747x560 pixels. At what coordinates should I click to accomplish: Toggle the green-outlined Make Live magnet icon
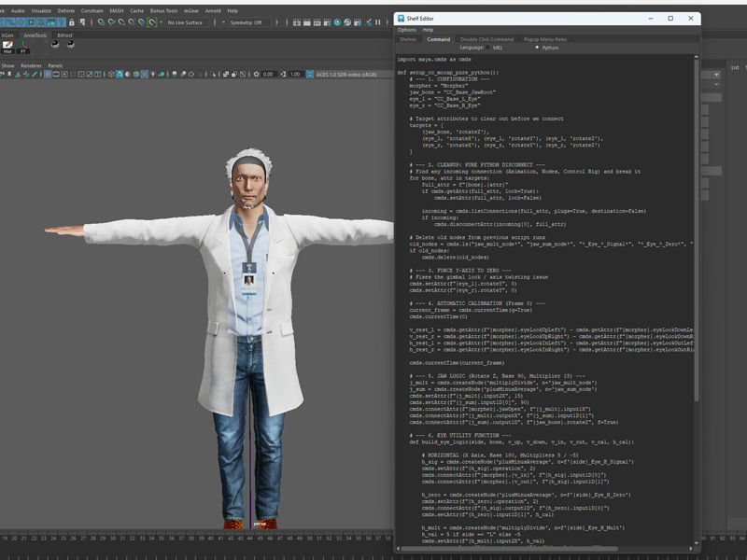(151, 22)
